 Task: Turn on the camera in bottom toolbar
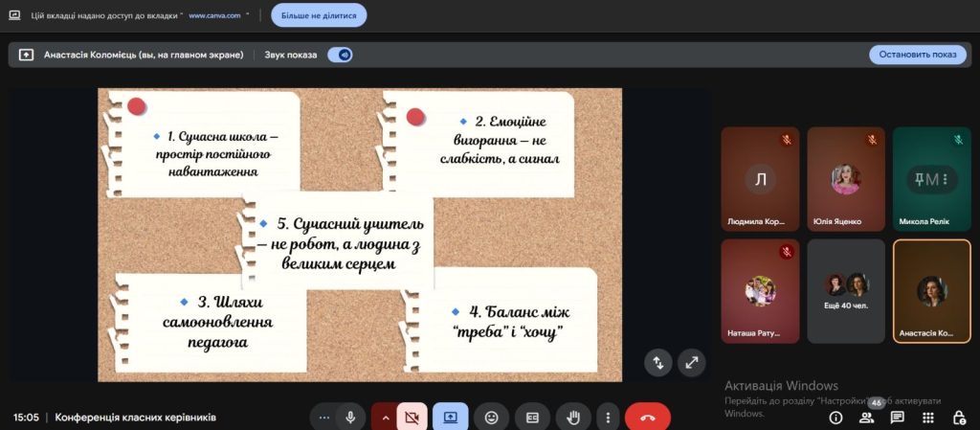coord(412,418)
